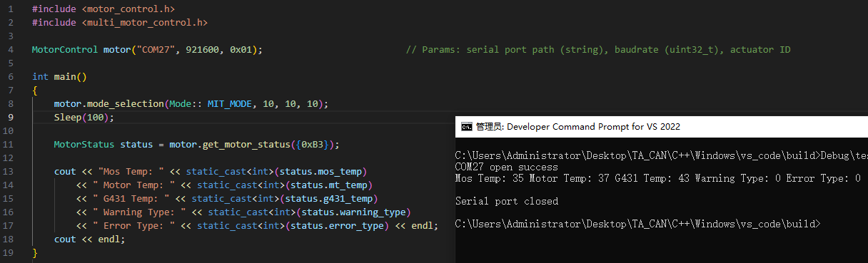
Task: Click the Sleep(100) statement
Action: [84, 117]
